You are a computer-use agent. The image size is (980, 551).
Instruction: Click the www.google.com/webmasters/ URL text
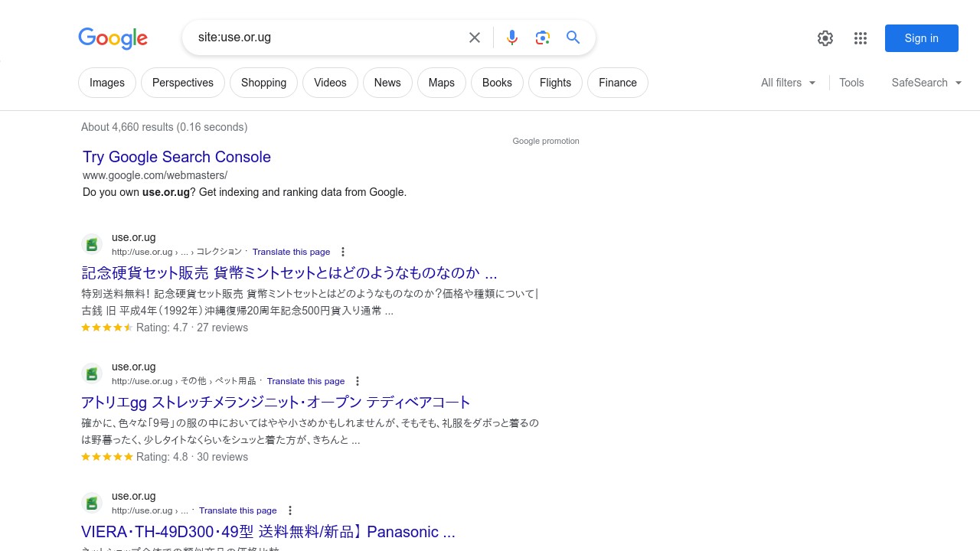coord(155,175)
